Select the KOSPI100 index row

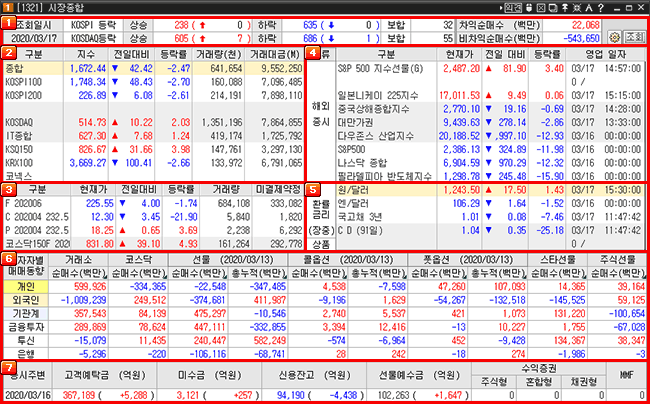(x=153, y=82)
